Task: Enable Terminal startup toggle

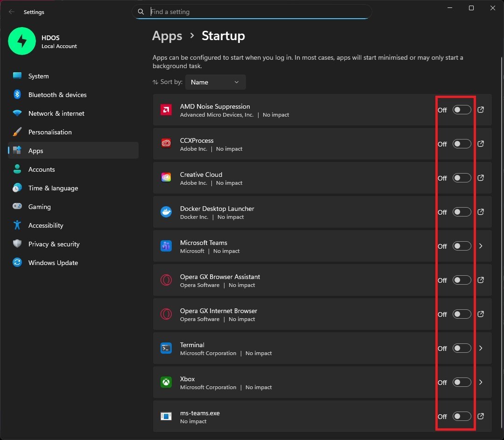Action: (x=462, y=349)
